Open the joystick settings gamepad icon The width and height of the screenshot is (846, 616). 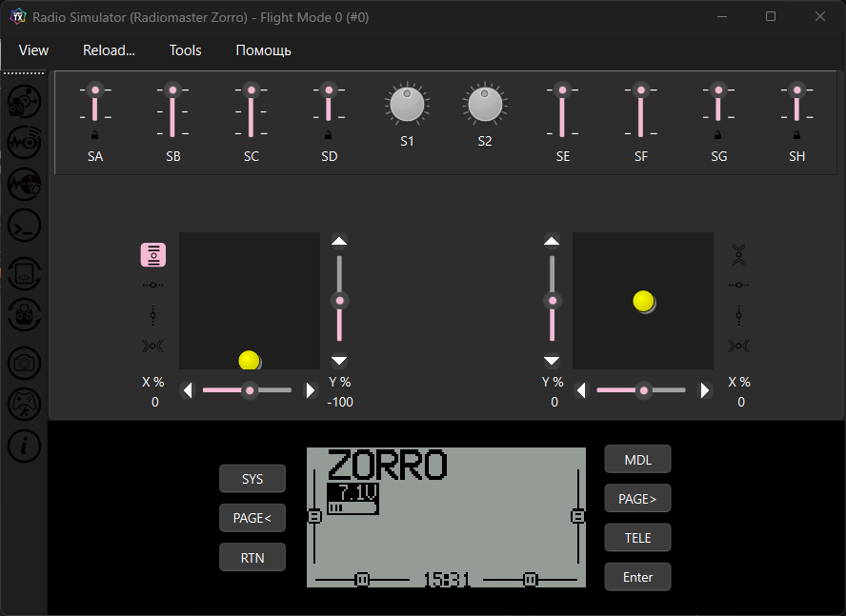24,404
